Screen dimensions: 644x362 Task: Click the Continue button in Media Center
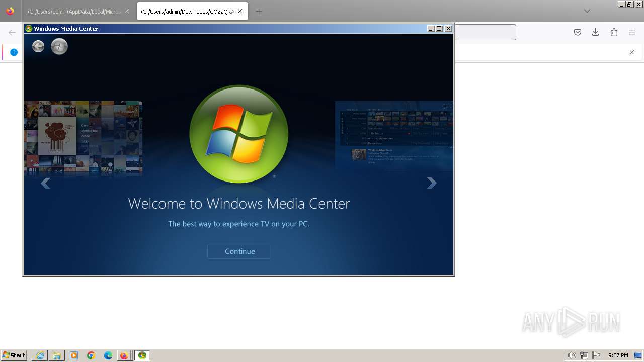click(238, 251)
